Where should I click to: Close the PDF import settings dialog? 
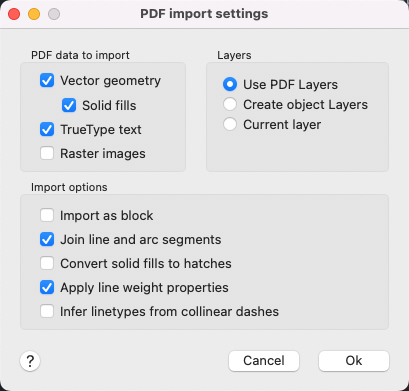(x=14, y=14)
